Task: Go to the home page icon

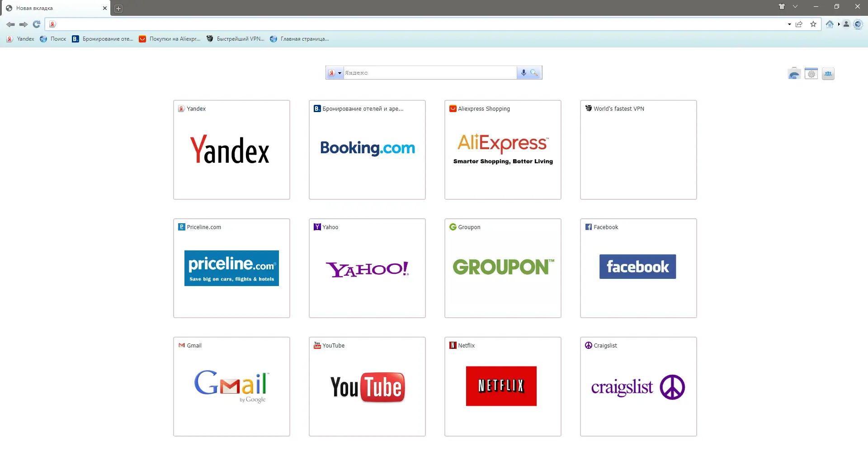Action: [x=830, y=24]
